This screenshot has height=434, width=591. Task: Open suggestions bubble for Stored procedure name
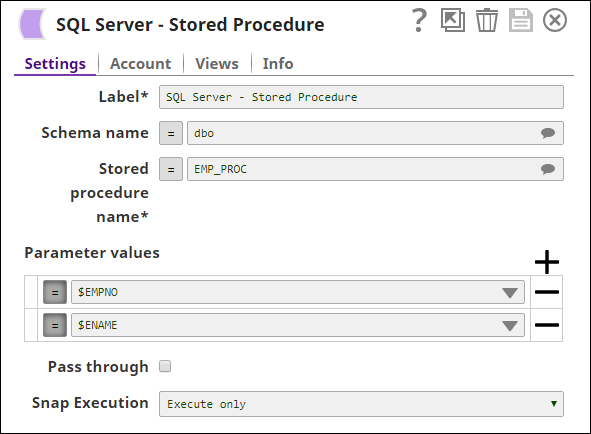pyautogui.click(x=548, y=169)
